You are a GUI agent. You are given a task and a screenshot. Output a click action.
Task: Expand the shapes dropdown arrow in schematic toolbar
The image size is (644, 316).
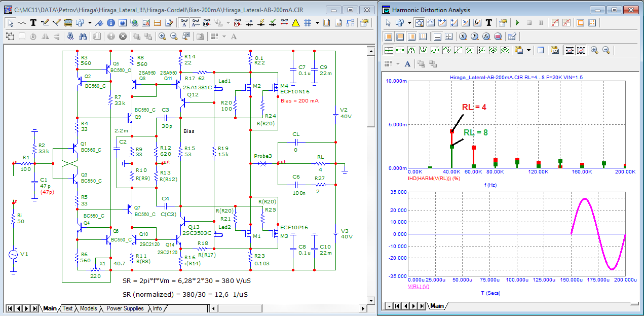90,22
